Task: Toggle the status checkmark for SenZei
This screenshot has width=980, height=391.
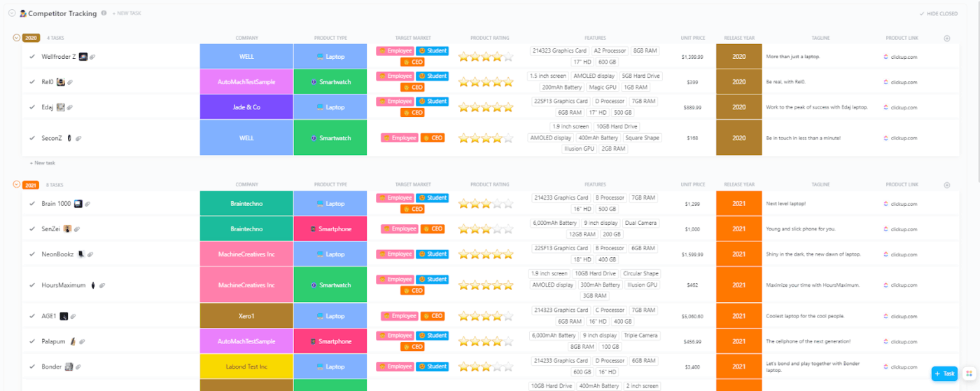Action: coord(32,229)
